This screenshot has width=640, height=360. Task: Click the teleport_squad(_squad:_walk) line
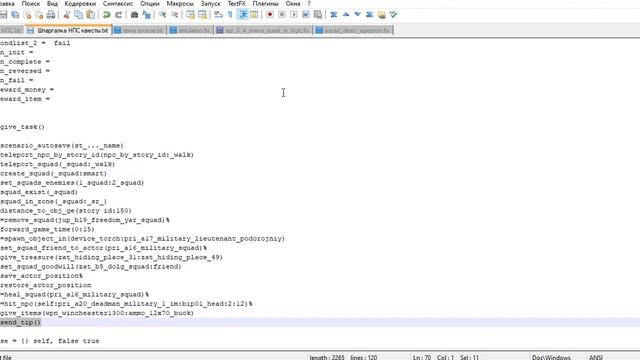tap(58, 164)
